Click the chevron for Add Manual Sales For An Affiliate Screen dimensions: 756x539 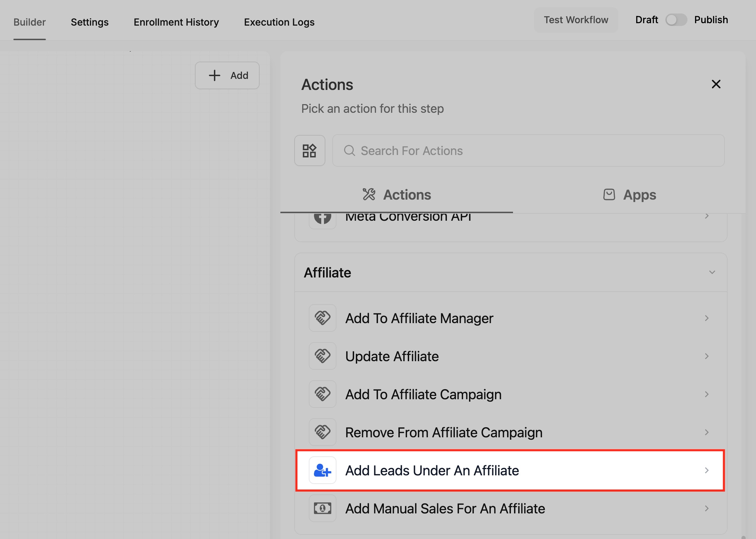[x=706, y=508]
